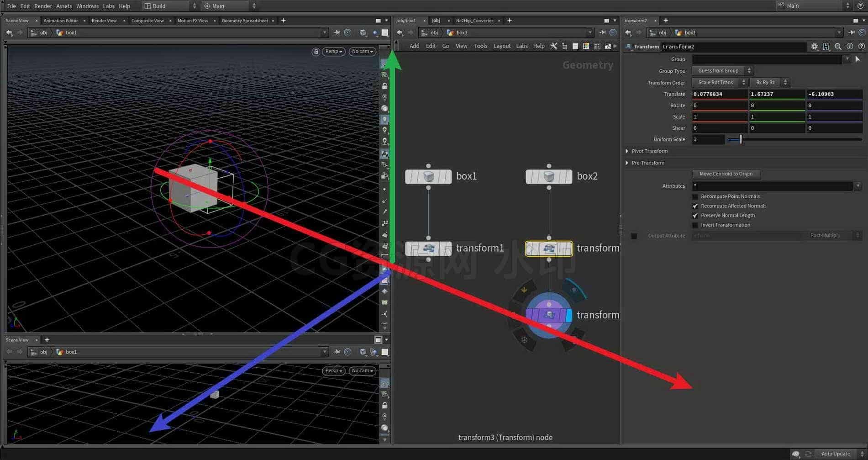Viewport: 868px width, 460px height.
Task: Click the Uniform Scale slider handle
Action: click(x=741, y=139)
